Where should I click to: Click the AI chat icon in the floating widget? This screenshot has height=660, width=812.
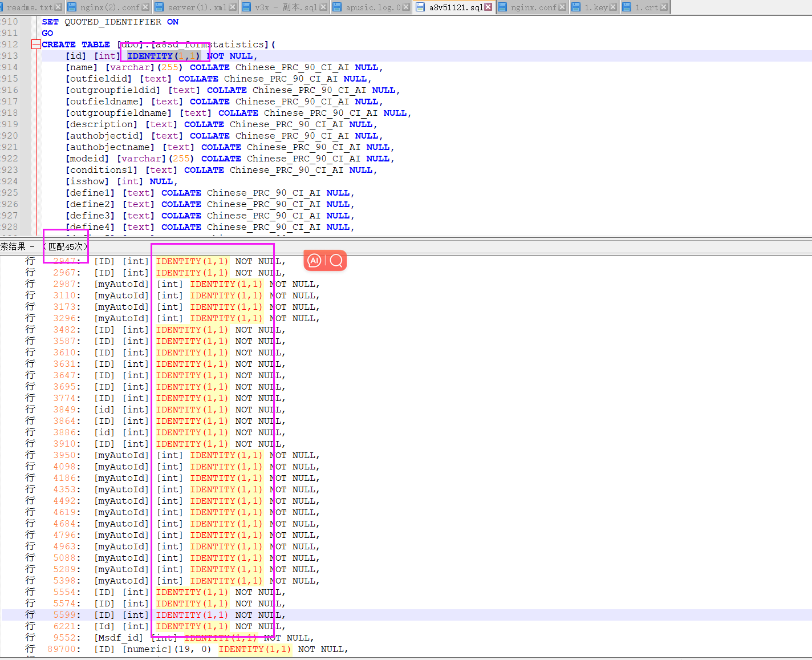pyautogui.click(x=314, y=261)
